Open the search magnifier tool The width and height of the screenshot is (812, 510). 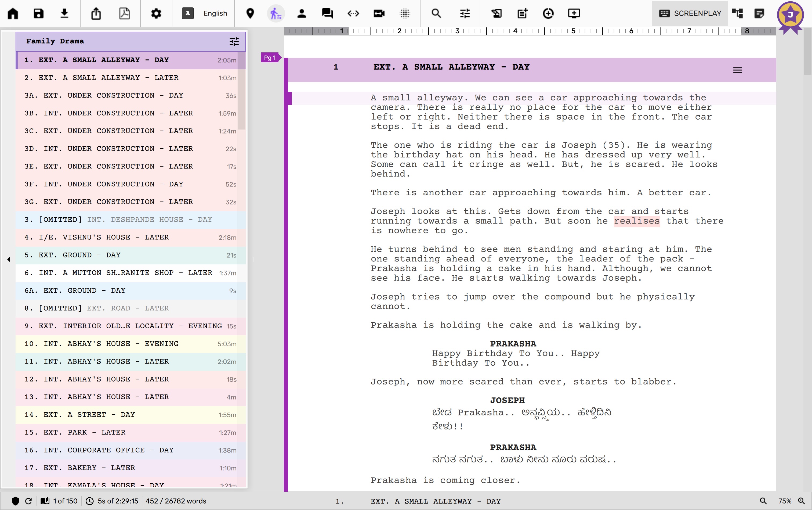(x=436, y=13)
